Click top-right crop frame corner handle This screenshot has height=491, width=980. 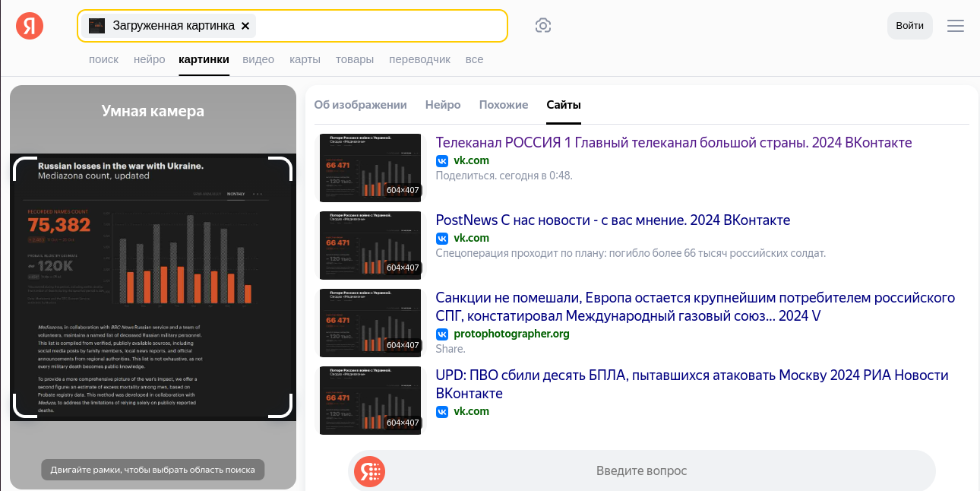point(281,168)
